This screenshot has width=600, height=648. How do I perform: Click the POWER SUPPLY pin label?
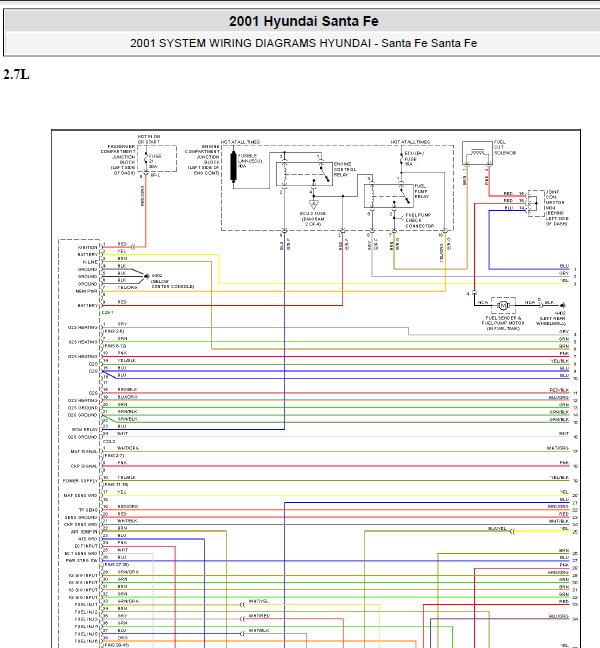point(80,481)
